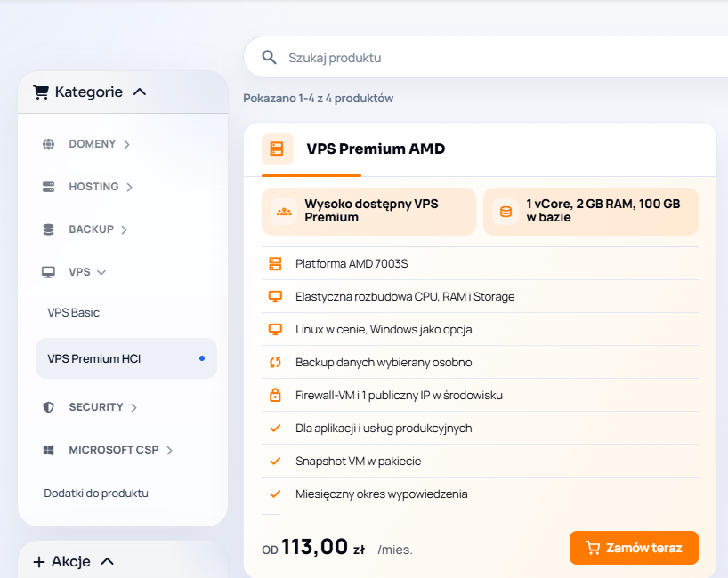This screenshot has height=578, width=728.
Task: Open Dodatki do produktu link
Action: (96, 494)
